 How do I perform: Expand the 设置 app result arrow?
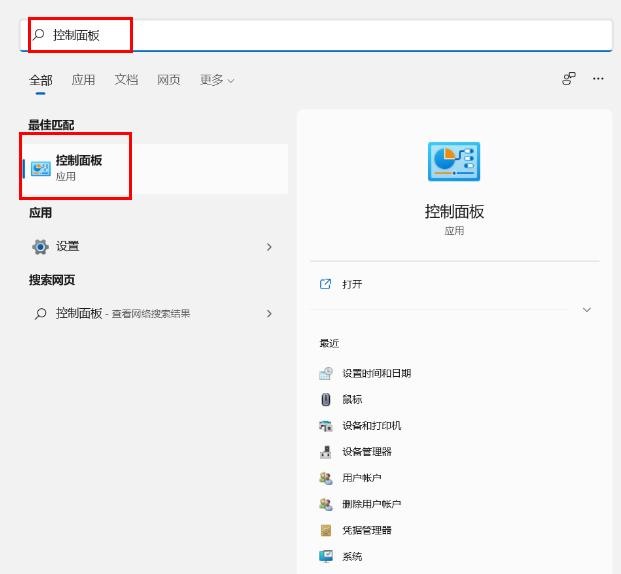click(x=269, y=246)
